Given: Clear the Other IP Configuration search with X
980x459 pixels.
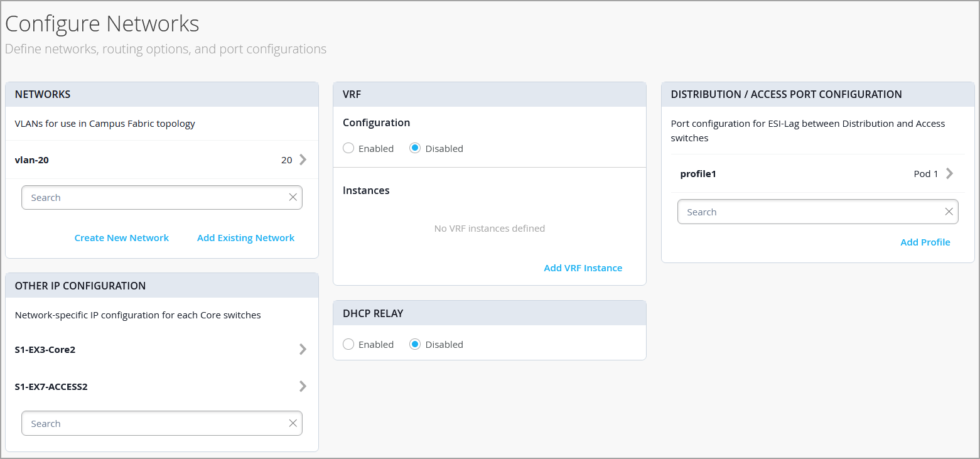Looking at the screenshot, I should (x=293, y=423).
